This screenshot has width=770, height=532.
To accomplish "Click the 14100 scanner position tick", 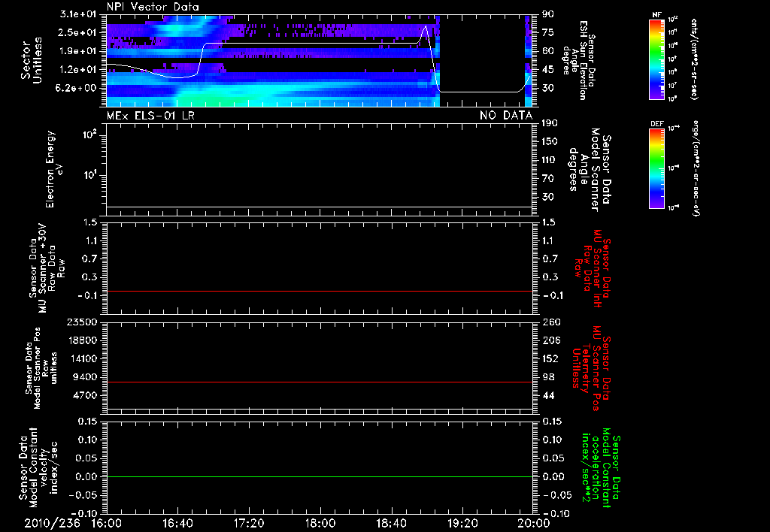I will (83, 358).
